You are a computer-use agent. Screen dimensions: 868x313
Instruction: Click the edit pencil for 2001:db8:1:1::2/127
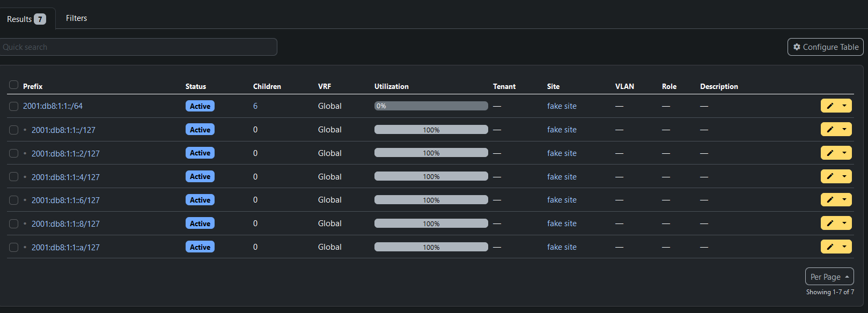pyautogui.click(x=830, y=153)
